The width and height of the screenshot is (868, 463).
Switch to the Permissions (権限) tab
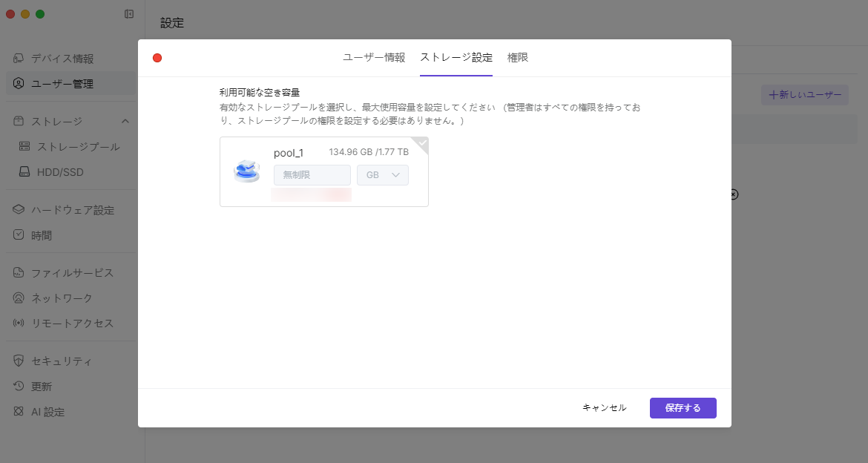coord(518,58)
